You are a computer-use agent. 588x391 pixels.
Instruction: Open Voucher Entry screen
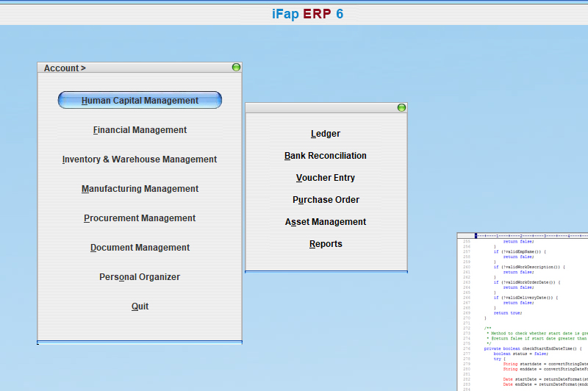click(326, 178)
